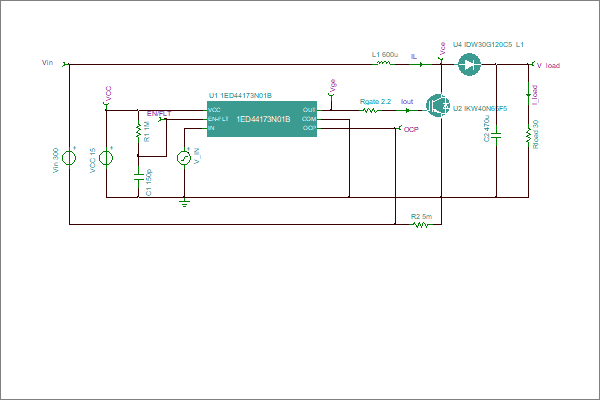Click the U2 IKW40N65F5 part label
Screen dimensions: 600x400
480,108
